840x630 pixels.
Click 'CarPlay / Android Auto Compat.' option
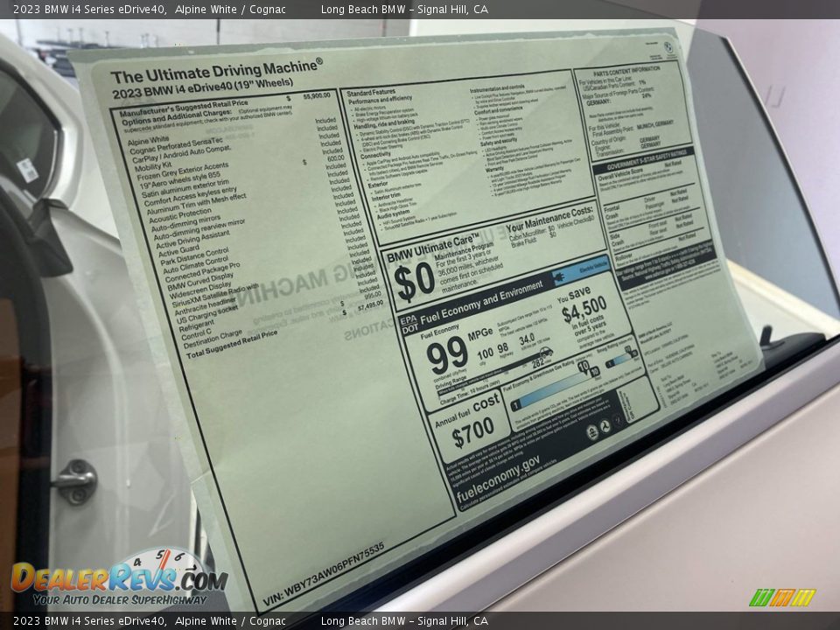click(x=182, y=154)
